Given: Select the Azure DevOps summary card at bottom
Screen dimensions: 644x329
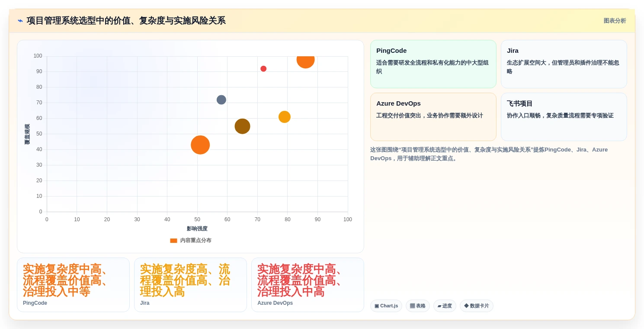Looking at the screenshot, I should coord(308,285).
